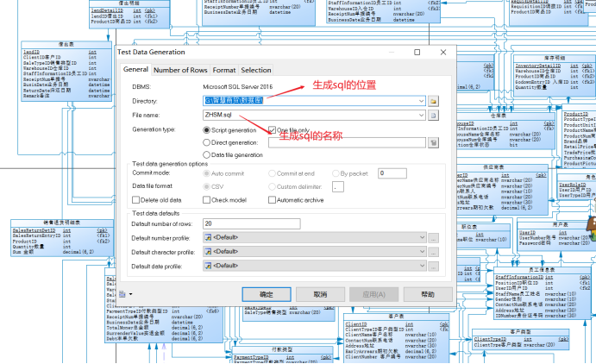
Task: Select 客户类型 table header in diagram
Action: 520,332
